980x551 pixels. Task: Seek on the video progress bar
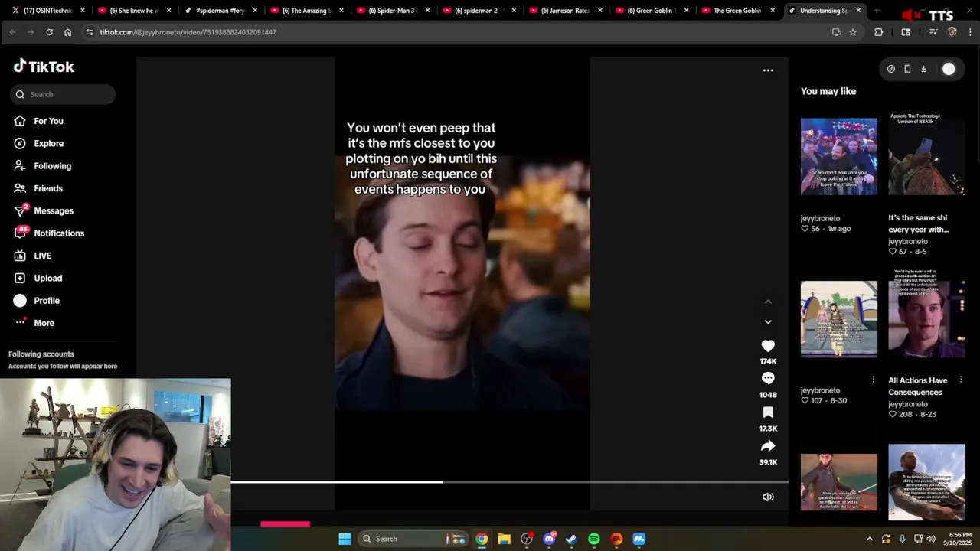coord(509,482)
